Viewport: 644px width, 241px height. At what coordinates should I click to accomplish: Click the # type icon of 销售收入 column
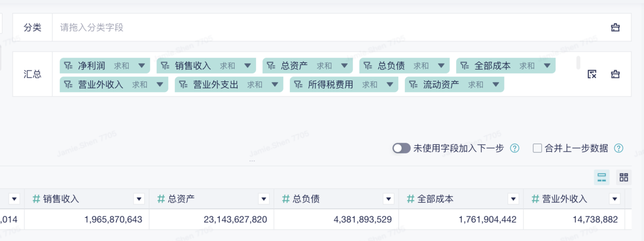36,199
